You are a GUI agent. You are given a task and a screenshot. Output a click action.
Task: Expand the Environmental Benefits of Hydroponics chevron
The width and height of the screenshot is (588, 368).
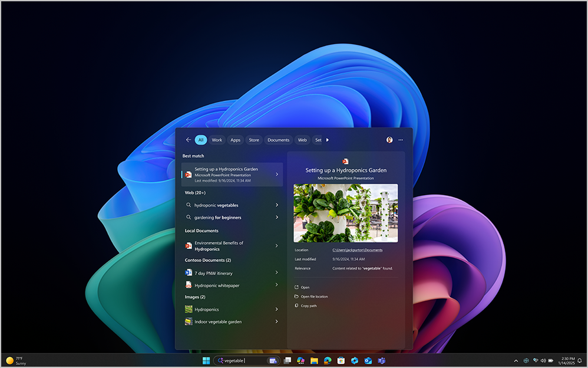pos(277,245)
